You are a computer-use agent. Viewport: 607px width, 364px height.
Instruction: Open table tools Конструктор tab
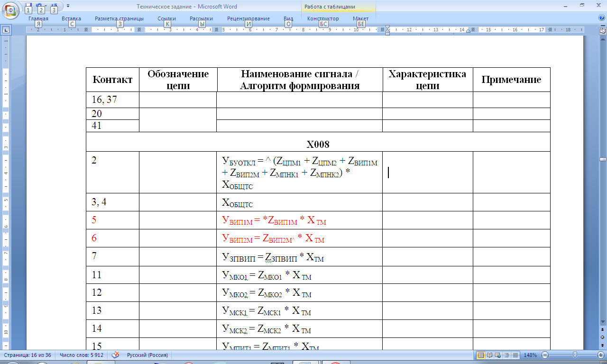coord(323,18)
